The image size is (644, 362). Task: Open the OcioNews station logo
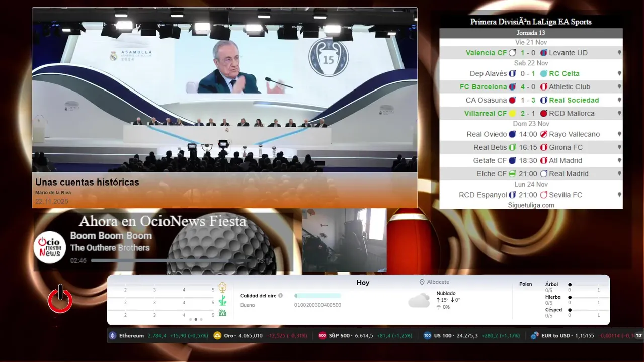click(x=50, y=247)
